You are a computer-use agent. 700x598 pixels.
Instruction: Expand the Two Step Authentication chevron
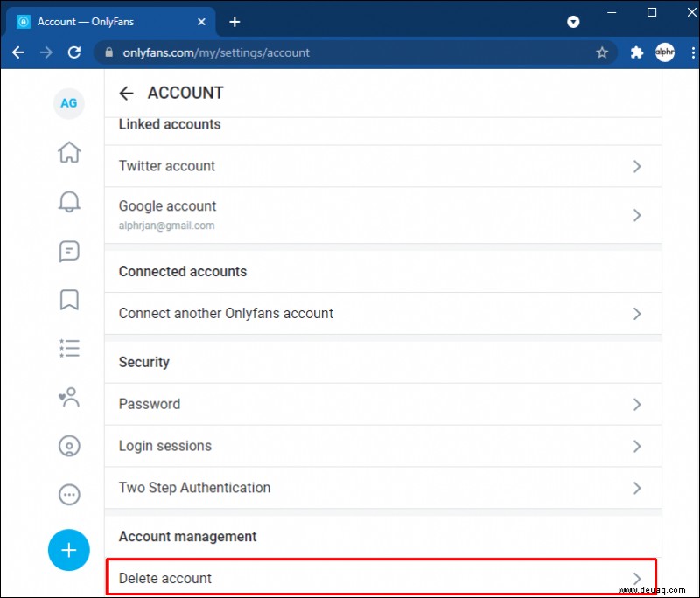637,488
